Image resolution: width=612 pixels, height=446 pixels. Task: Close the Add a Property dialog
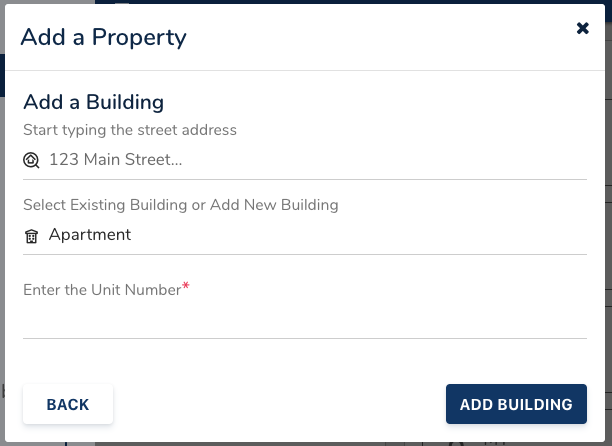(x=583, y=28)
